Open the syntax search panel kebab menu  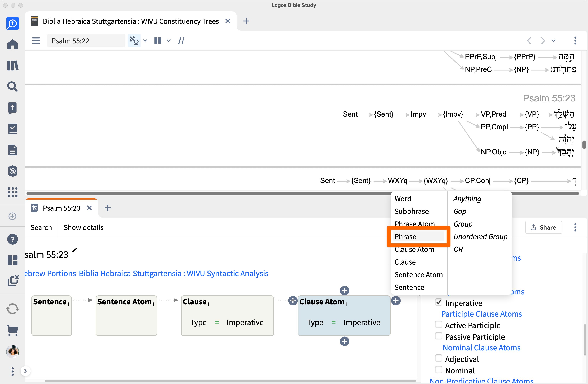pyautogui.click(x=575, y=227)
